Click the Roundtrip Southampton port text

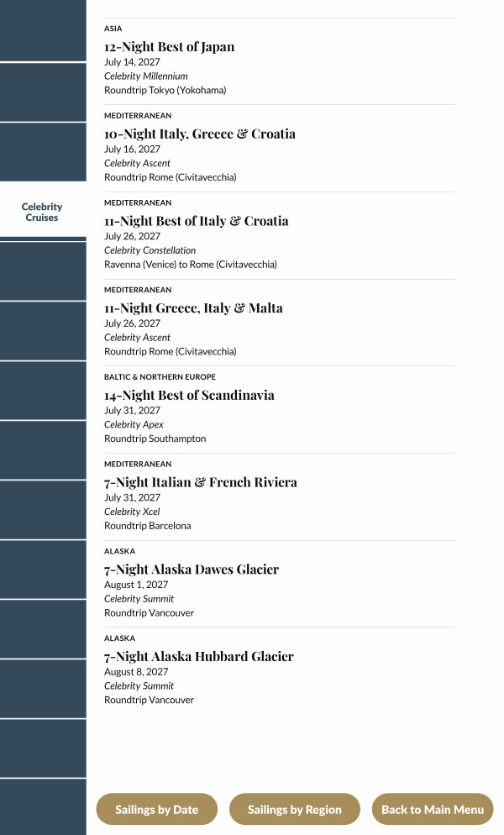coord(155,439)
